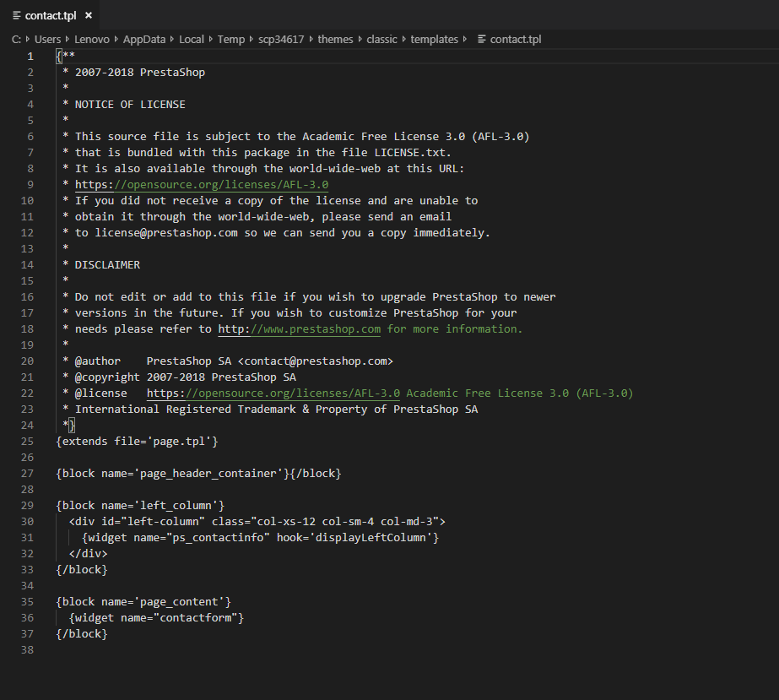Open the C: drive breadcrumb
The height and width of the screenshot is (700, 779).
[16, 39]
